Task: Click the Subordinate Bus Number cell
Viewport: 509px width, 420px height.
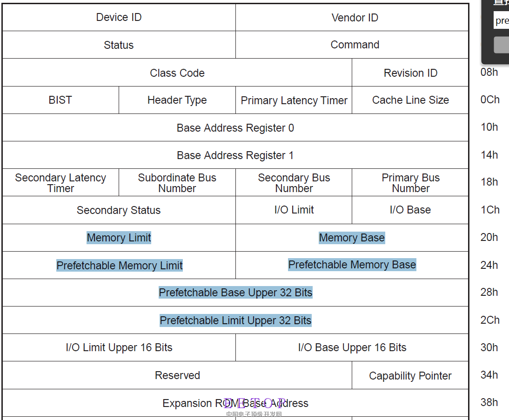Action: [177, 183]
